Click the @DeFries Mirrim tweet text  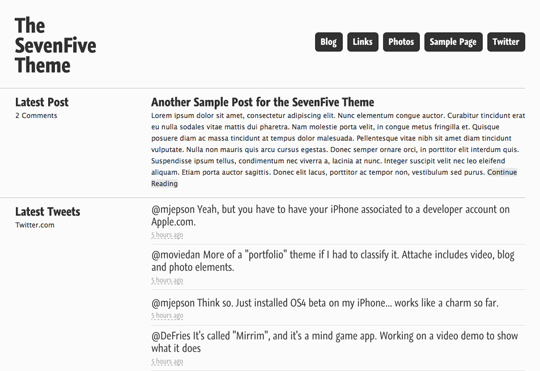point(334,342)
